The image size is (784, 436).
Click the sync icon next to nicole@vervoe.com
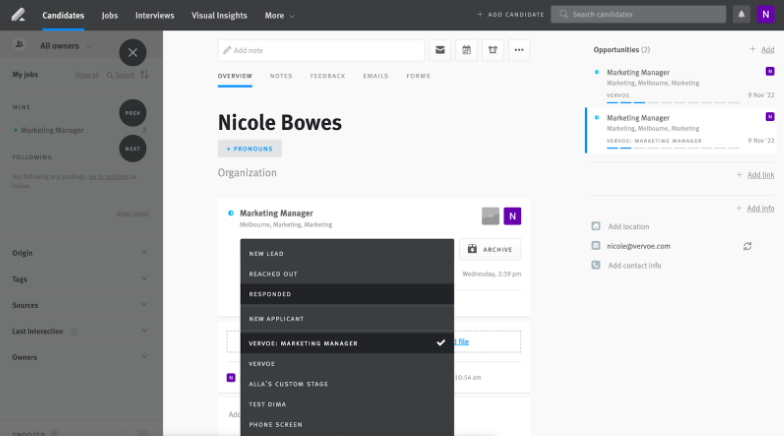coord(748,246)
